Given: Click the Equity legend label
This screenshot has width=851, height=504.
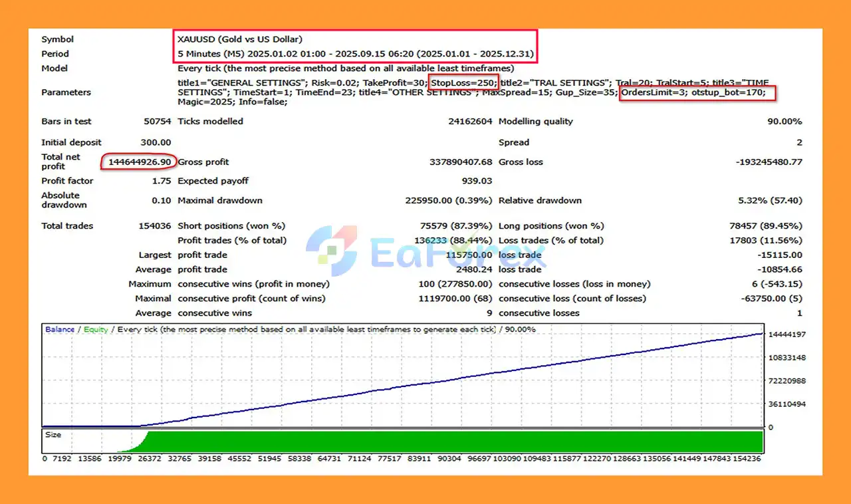Looking at the screenshot, I should 96,329.
